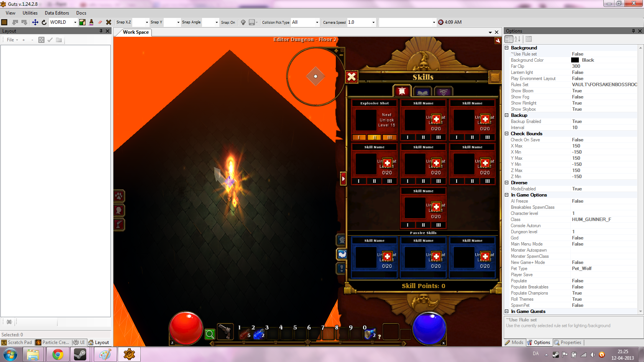644x362 pixels.
Task: Click the pistol weapon slot on hotbar
Action: point(225,332)
